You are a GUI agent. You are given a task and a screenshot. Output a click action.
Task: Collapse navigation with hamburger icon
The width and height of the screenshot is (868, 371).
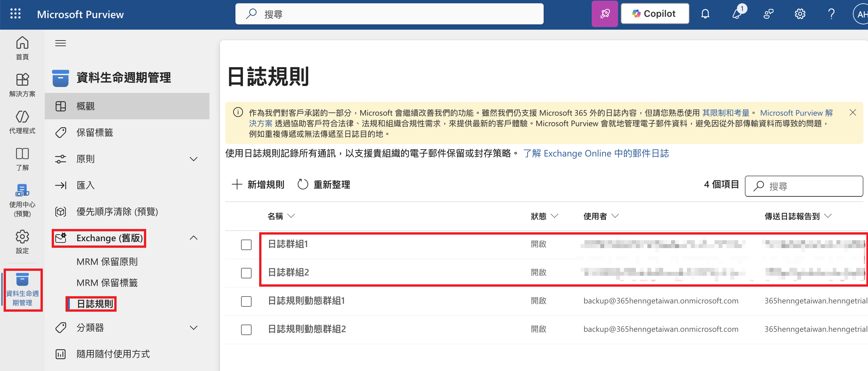tap(61, 43)
